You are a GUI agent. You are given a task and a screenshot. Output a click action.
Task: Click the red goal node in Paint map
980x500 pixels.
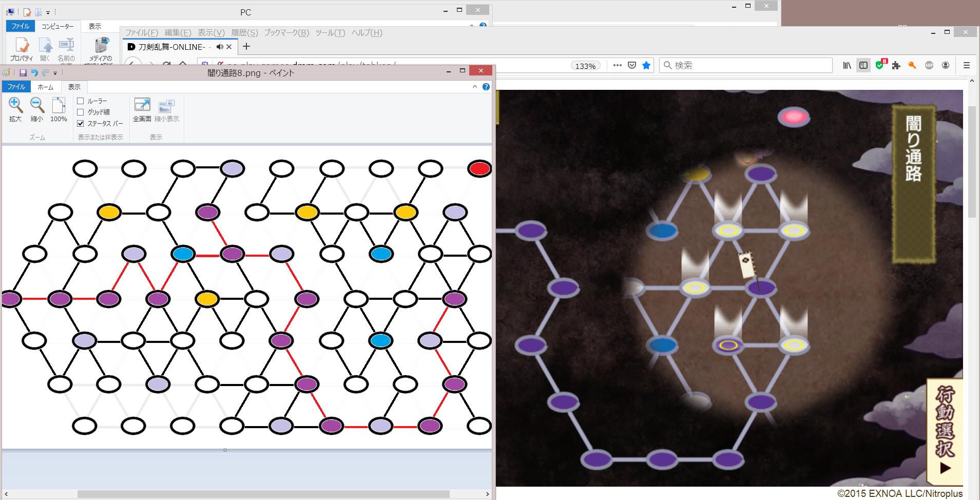[x=479, y=169]
